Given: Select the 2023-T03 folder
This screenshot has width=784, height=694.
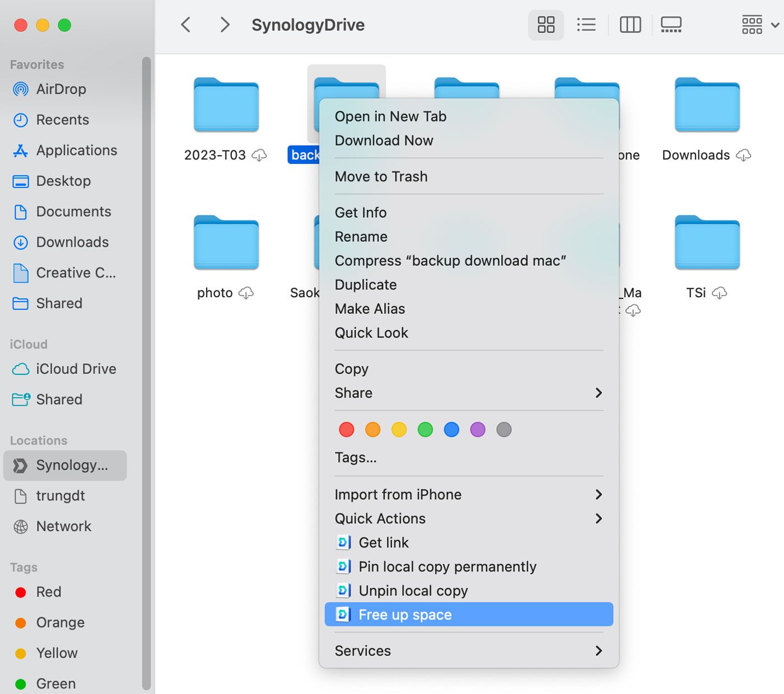Looking at the screenshot, I should tap(226, 105).
